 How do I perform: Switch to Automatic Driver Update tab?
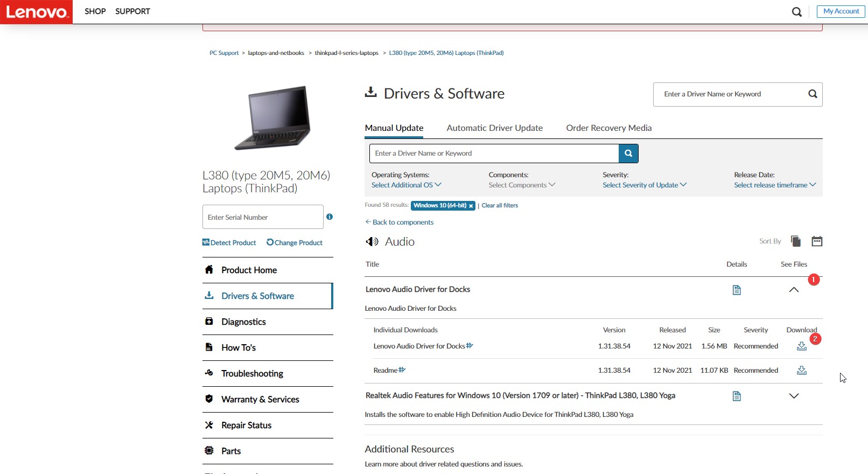click(495, 128)
